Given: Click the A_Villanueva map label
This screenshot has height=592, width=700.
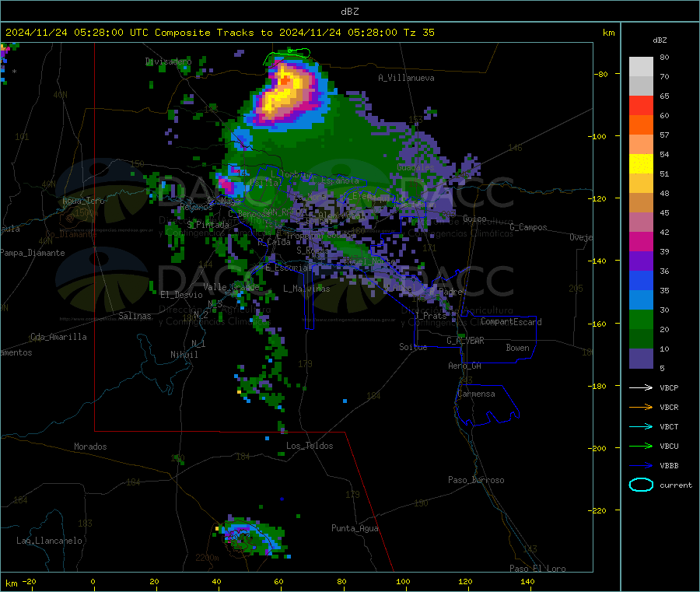Looking at the screenshot, I should point(406,78).
